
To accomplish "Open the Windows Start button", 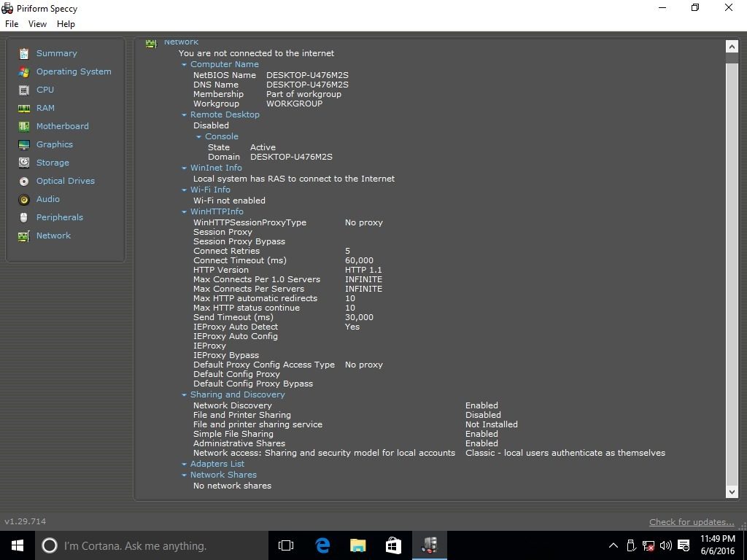I will (18, 545).
